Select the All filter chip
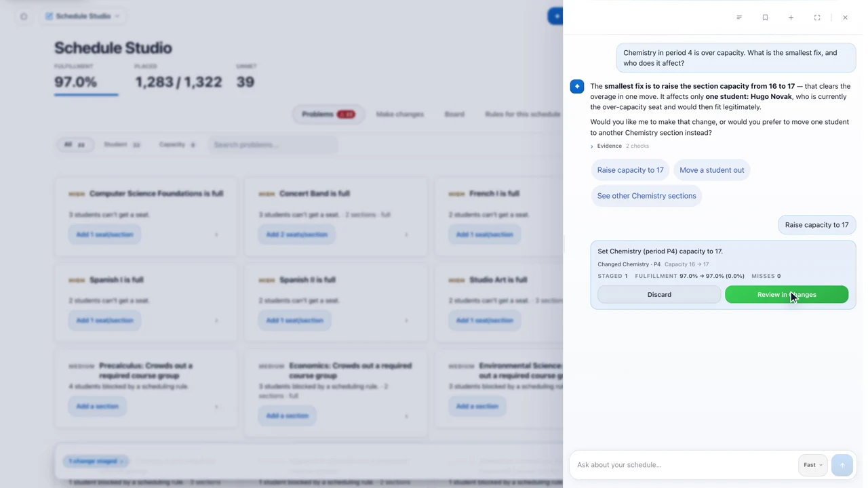 tap(75, 144)
